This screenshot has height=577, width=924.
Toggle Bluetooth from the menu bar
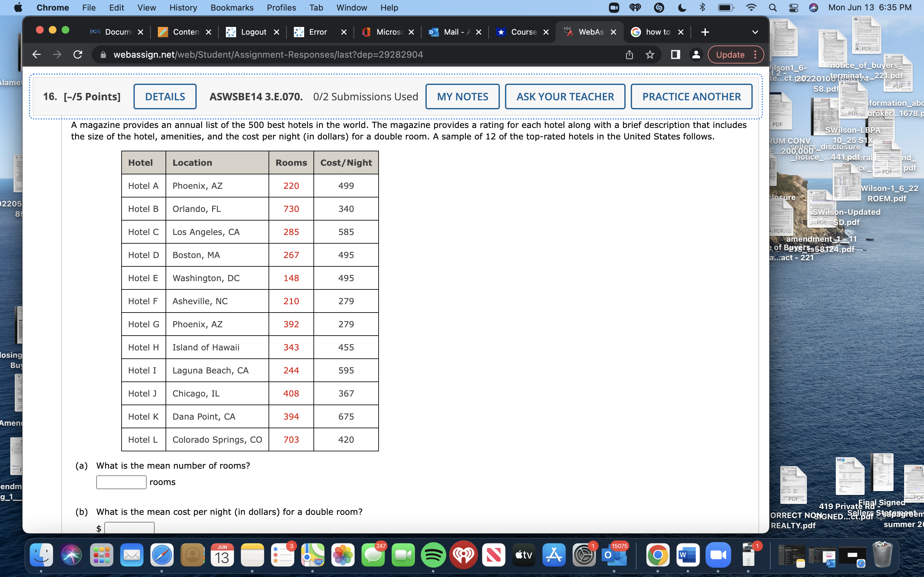pyautogui.click(x=703, y=8)
